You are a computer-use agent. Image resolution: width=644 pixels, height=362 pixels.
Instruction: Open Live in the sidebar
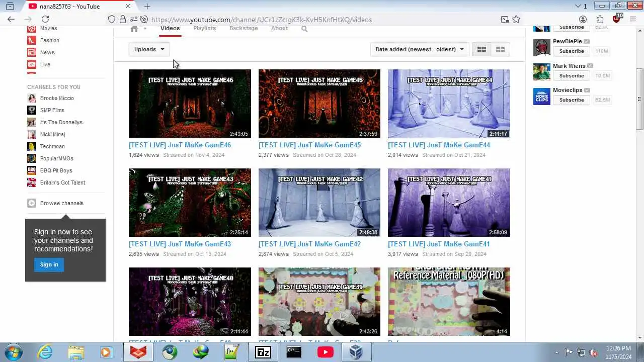pos(45,64)
